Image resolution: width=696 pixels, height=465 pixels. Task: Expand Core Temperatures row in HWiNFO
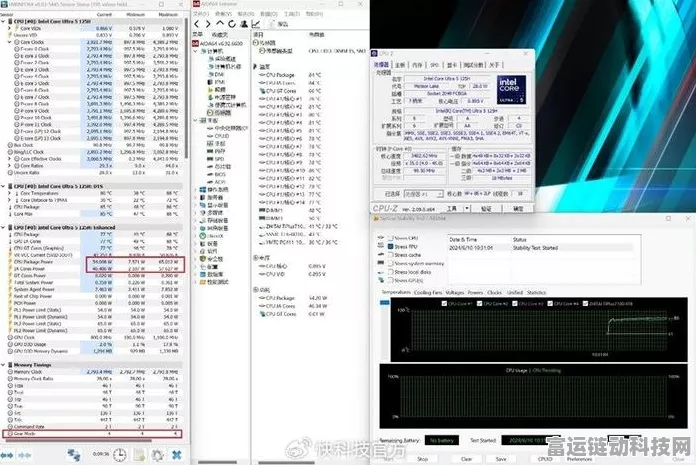(9, 193)
